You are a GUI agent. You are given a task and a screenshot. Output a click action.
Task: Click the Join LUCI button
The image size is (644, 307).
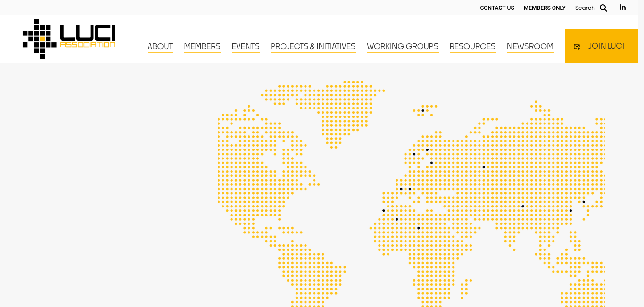click(602, 46)
